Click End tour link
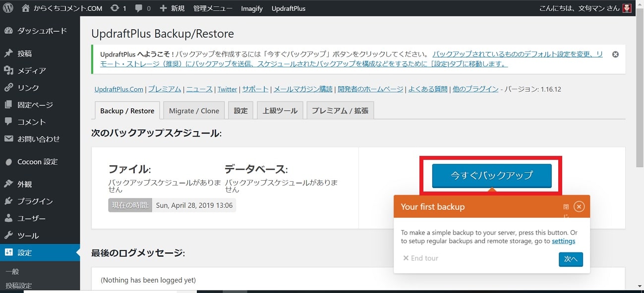This screenshot has height=293, width=644. pos(420,258)
